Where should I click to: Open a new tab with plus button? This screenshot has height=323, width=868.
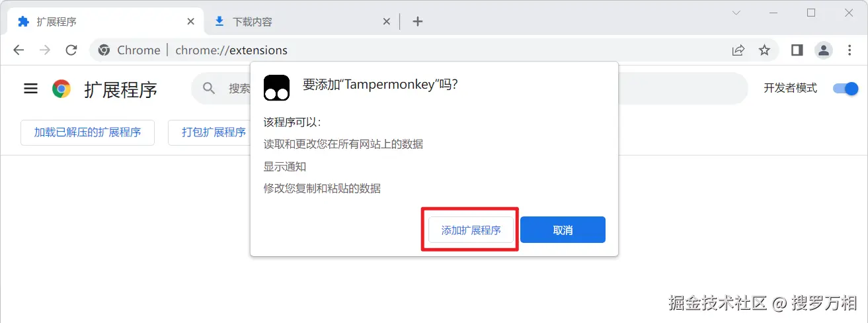tap(417, 21)
